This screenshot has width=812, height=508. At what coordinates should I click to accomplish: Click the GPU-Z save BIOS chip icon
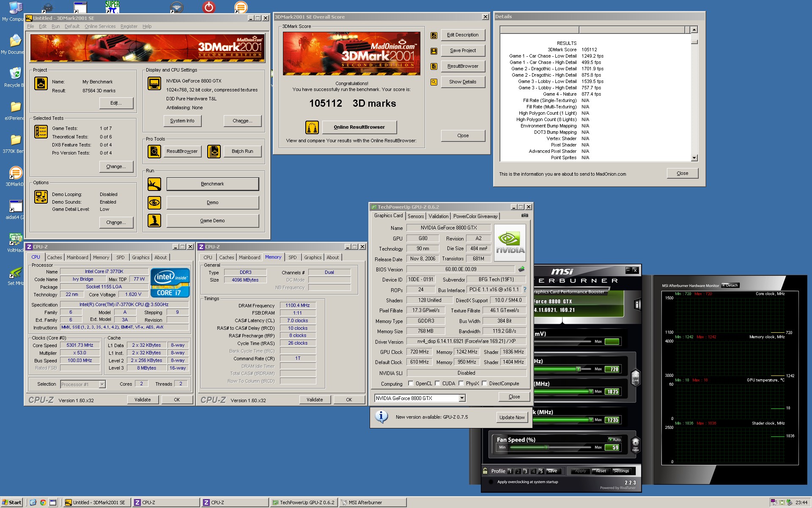point(521,269)
